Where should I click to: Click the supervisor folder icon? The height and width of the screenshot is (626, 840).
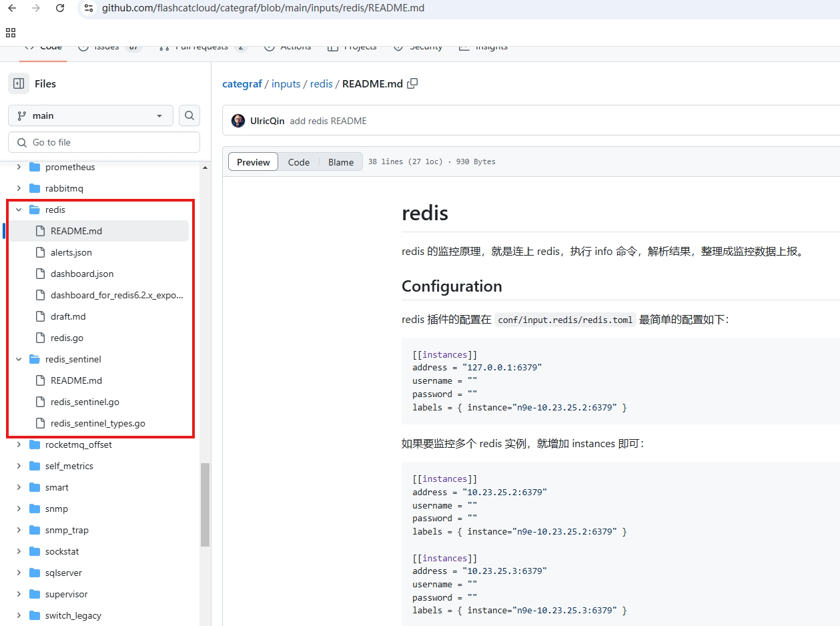[x=35, y=594]
